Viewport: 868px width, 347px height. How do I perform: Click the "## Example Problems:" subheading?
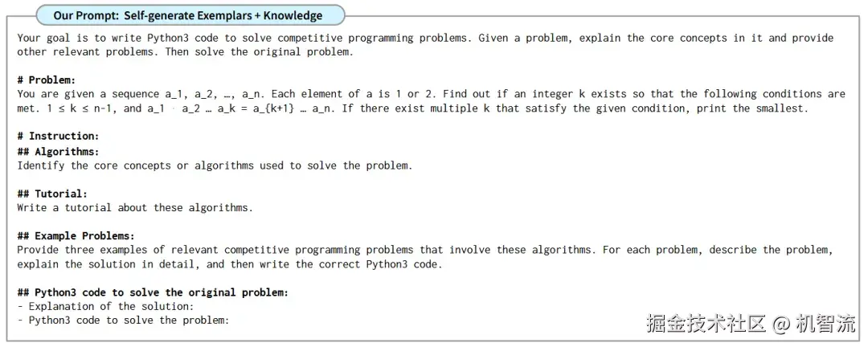pos(76,235)
